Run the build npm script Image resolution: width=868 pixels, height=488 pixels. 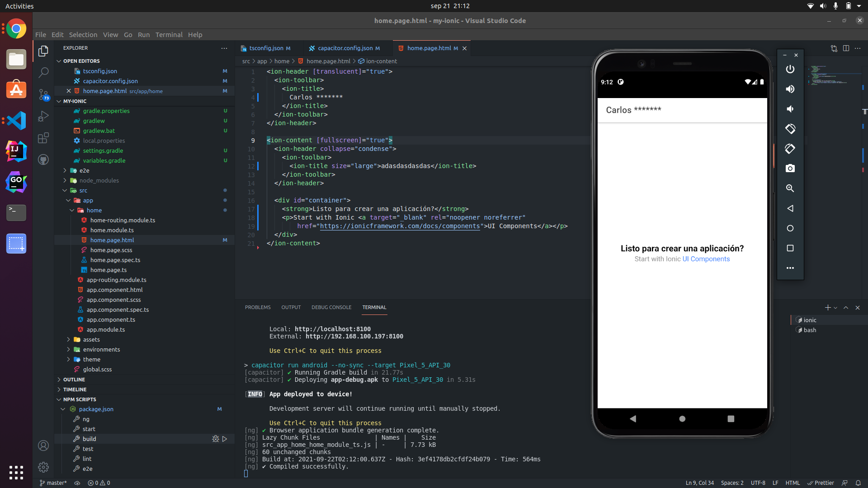225,439
